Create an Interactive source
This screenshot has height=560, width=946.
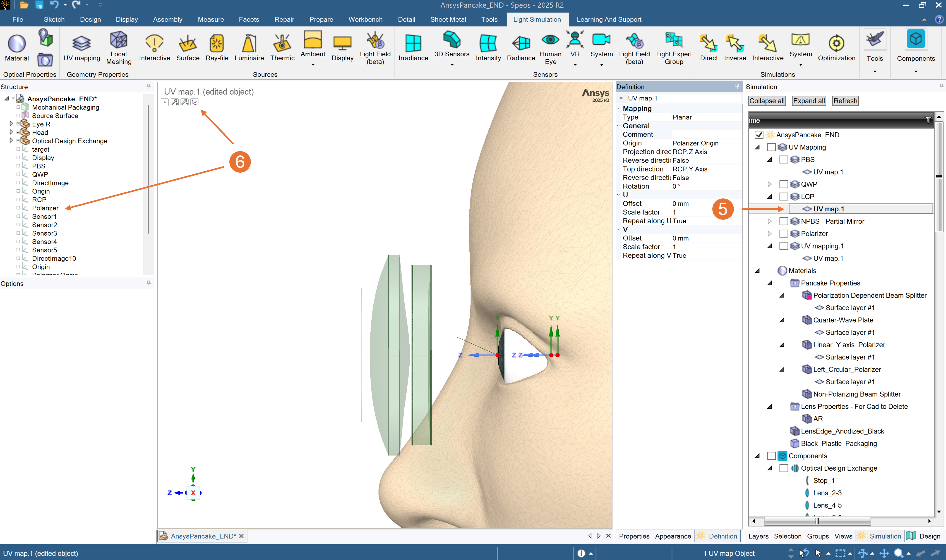pyautogui.click(x=154, y=48)
